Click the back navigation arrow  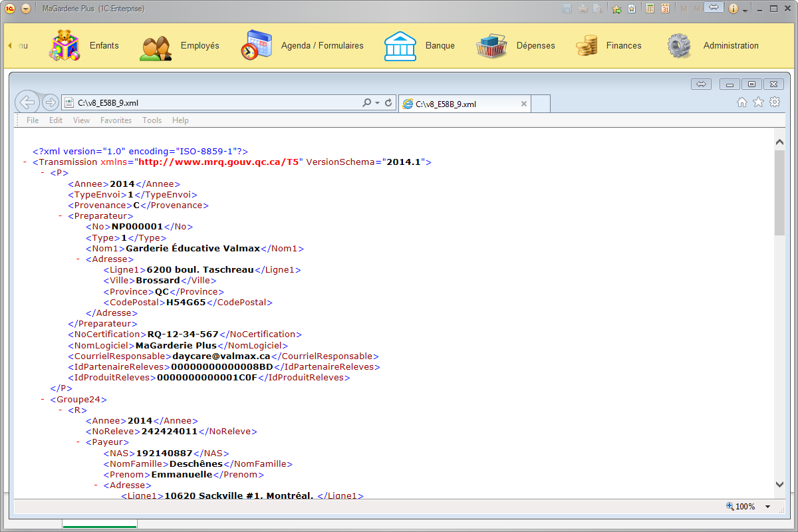tap(27, 102)
